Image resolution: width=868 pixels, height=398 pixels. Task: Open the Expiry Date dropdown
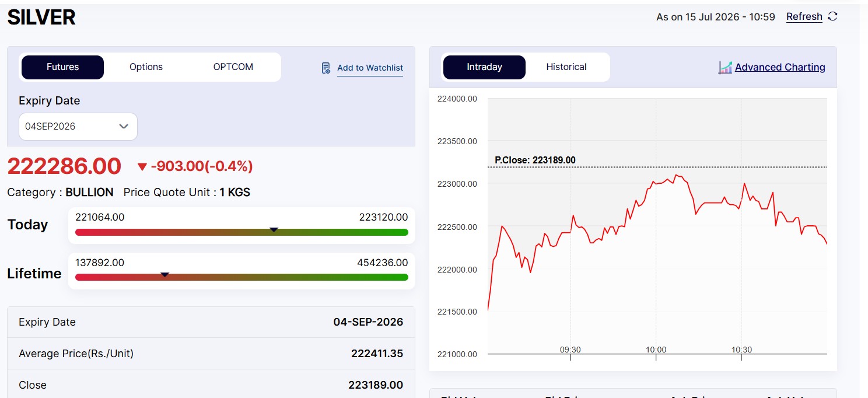tap(78, 127)
